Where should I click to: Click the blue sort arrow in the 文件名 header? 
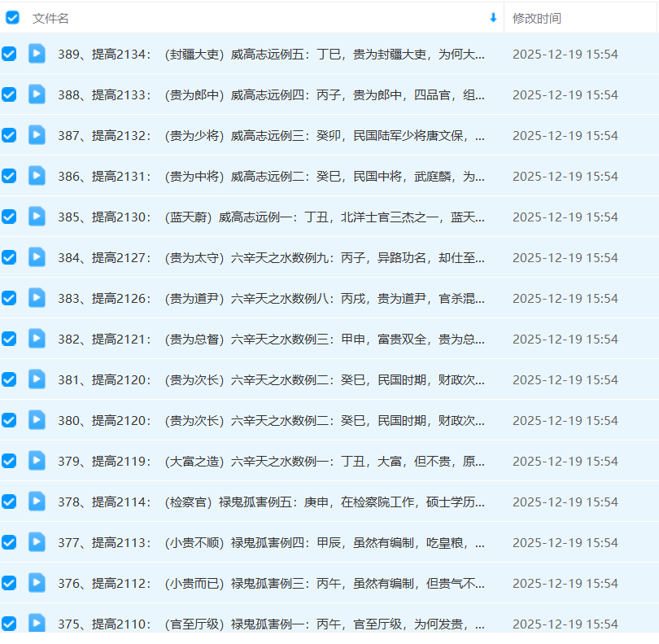click(x=493, y=18)
